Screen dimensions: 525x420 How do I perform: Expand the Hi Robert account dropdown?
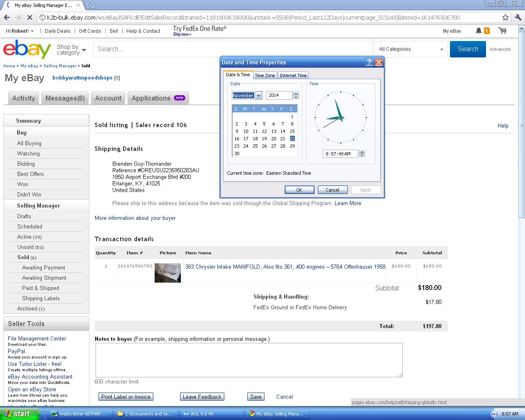tap(20, 31)
